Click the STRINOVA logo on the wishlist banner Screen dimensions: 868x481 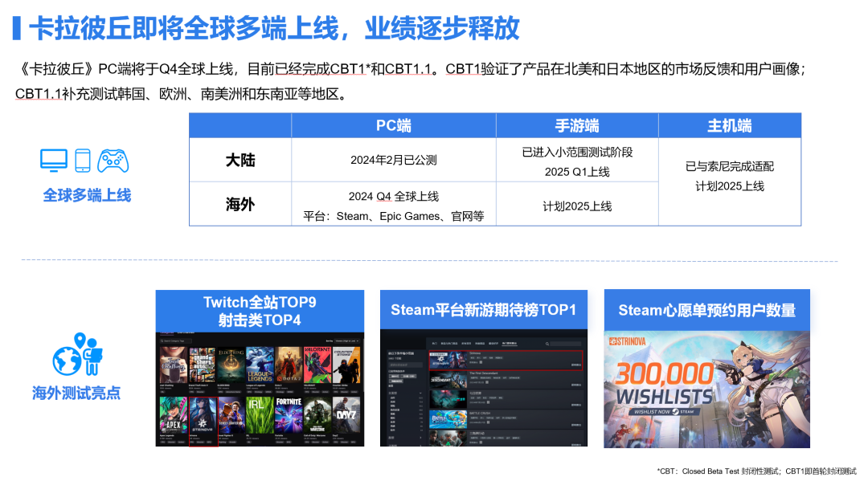[627, 340]
